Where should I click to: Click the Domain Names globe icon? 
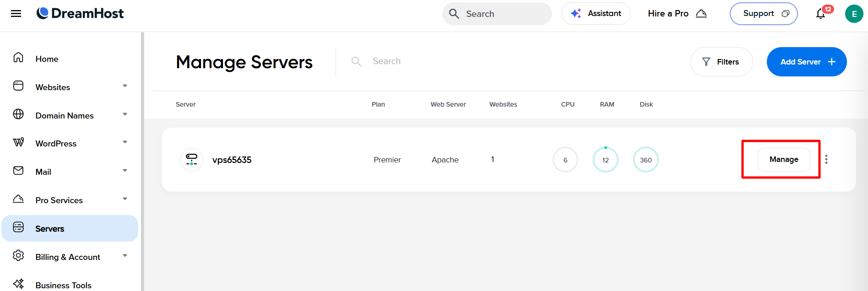tap(18, 114)
